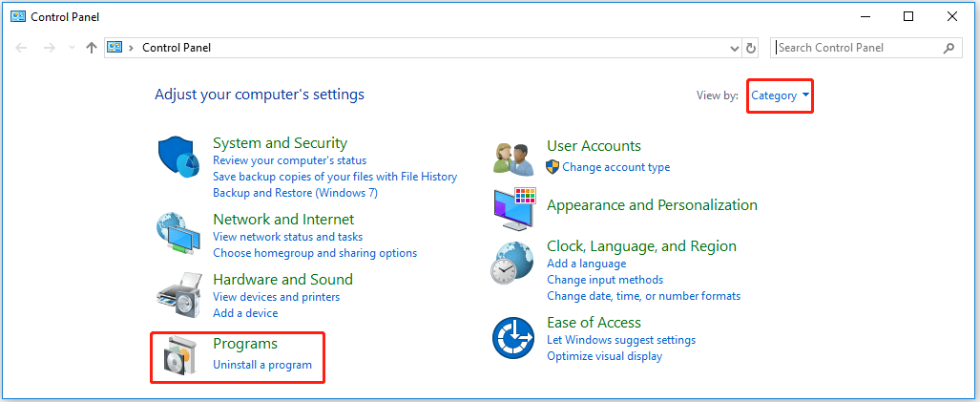Maximize the Control Panel window
Screen dimensions: 980x402
point(908,17)
